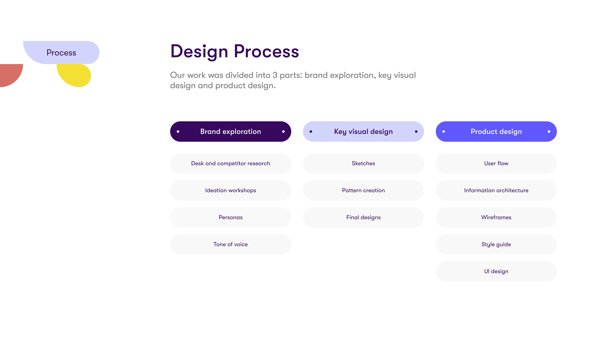This screenshot has height=364, width=594.
Task: Open the Sketches item
Action: click(363, 163)
